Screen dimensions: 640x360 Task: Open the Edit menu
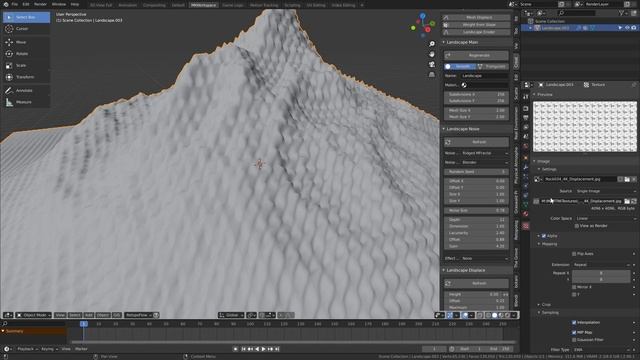tap(26, 4)
